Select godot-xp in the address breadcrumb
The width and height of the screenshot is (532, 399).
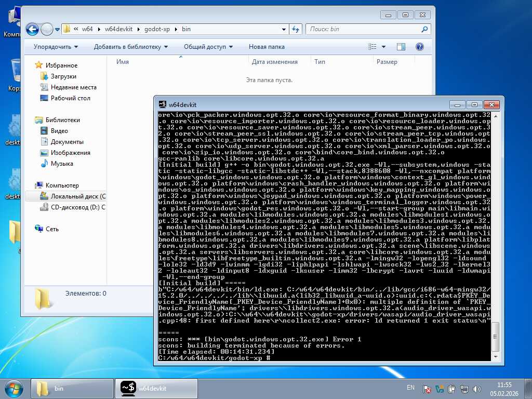157,29
